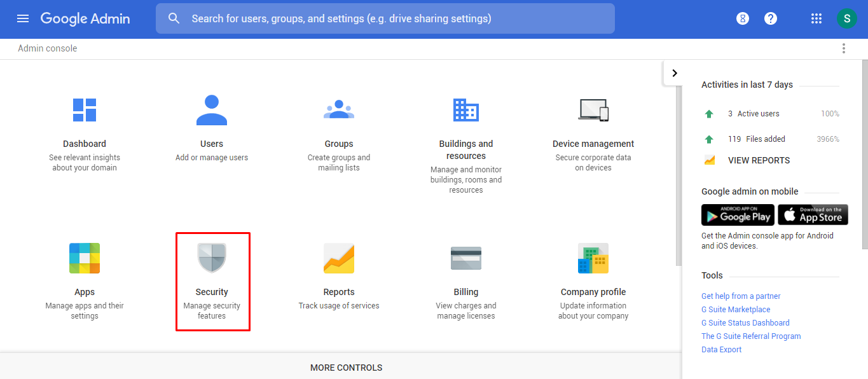The image size is (868, 379).
Task: Open the Device management icon
Action: 593,110
